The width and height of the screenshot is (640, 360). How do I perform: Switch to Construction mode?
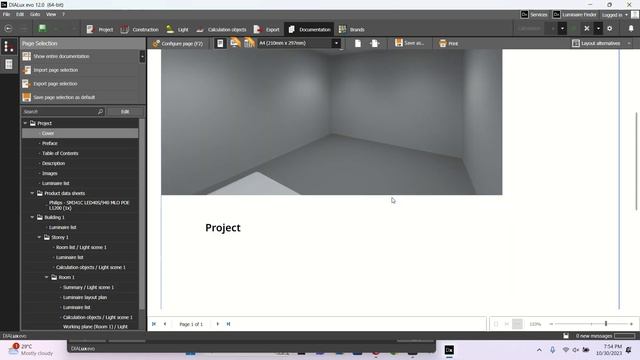click(140, 29)
